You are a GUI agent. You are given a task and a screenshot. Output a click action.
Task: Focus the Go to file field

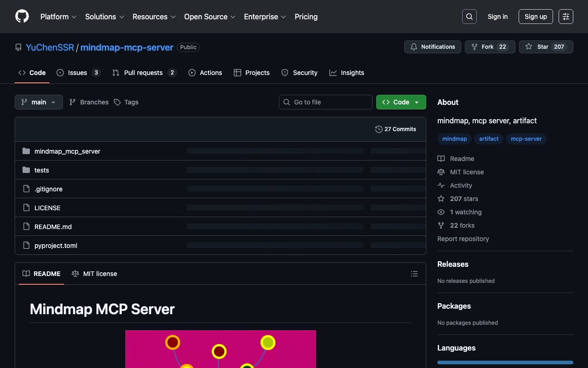[x=326, y=102]
